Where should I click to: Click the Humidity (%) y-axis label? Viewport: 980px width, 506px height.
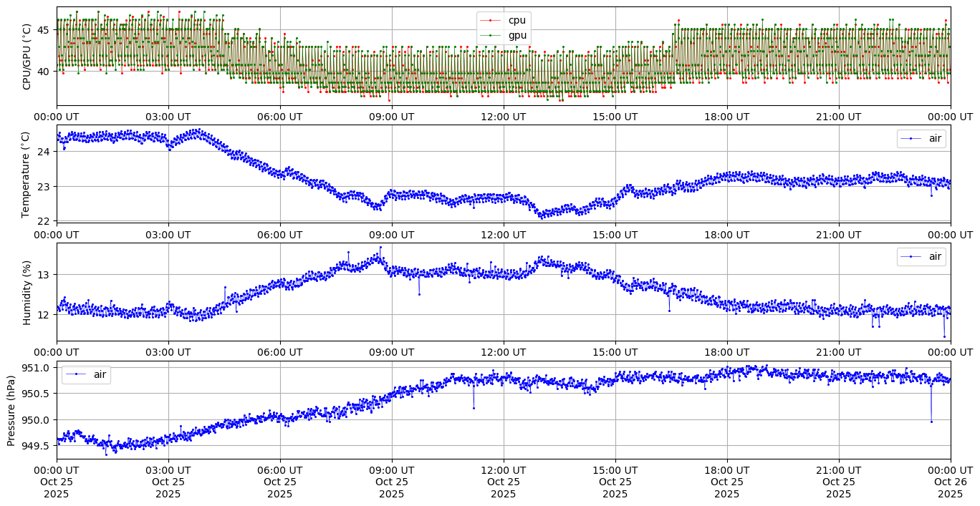(27, 292)
